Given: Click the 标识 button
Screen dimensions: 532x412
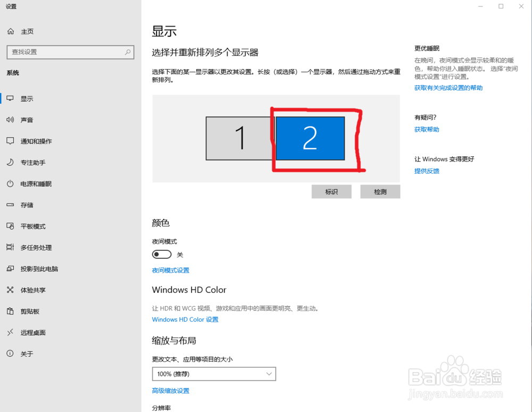Looking at the screenshot, I should tap(331, 191).
